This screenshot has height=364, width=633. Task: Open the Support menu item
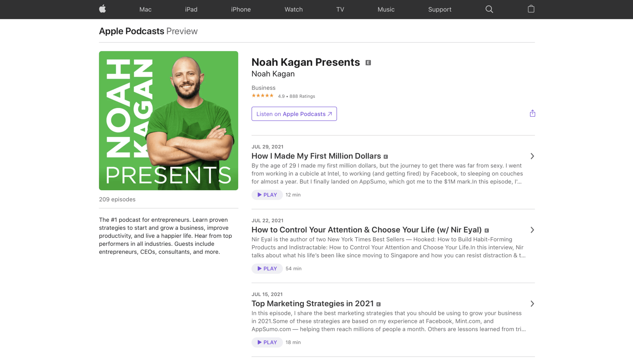click(440, 9)
